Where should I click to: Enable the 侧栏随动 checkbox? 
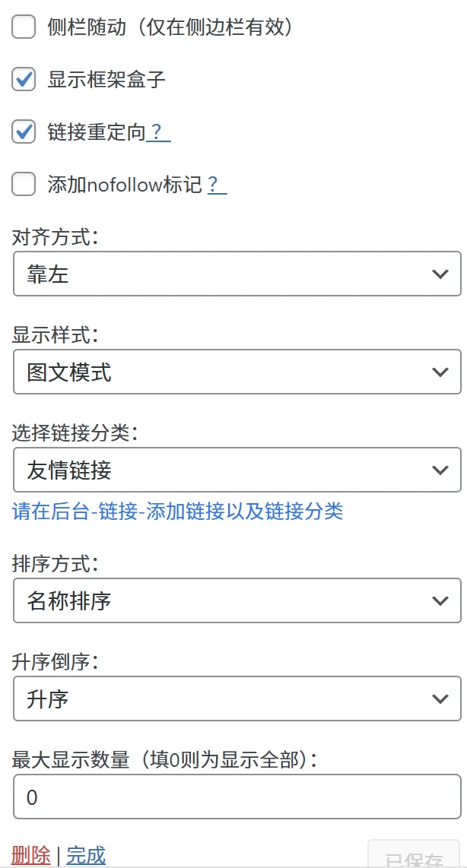pyautogui.click(x=24, y=27)
